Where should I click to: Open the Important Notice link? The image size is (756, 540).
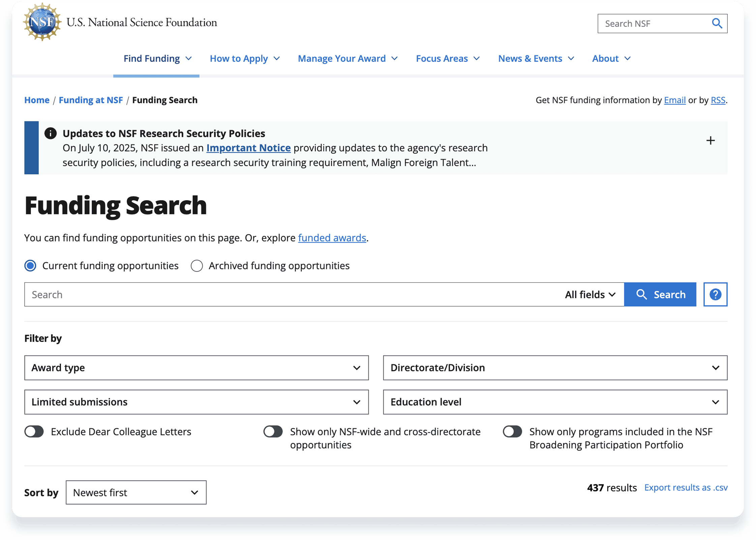point(248,148)
